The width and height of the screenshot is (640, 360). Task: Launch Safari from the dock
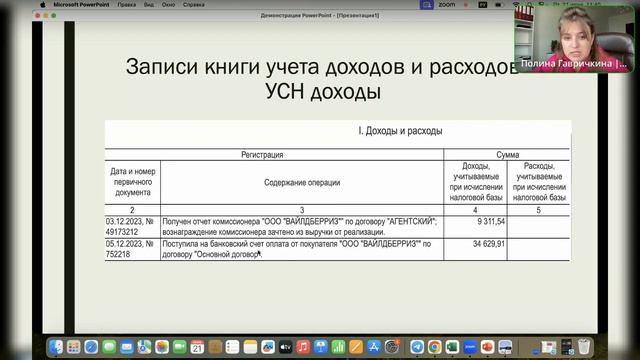coord(91,347)
